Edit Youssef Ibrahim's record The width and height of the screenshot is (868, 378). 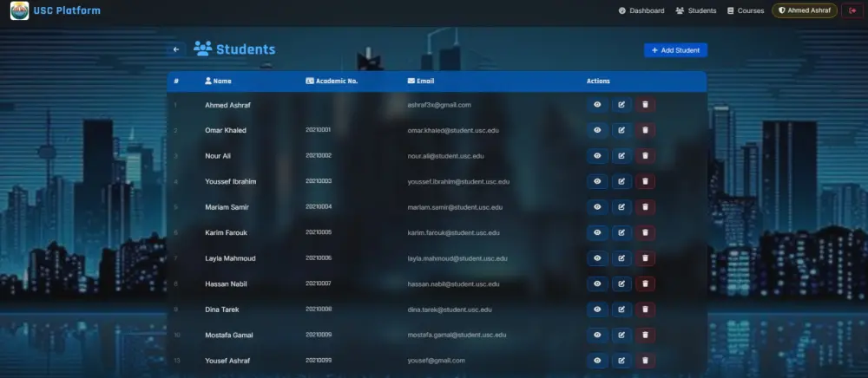[x=621, y=181]
